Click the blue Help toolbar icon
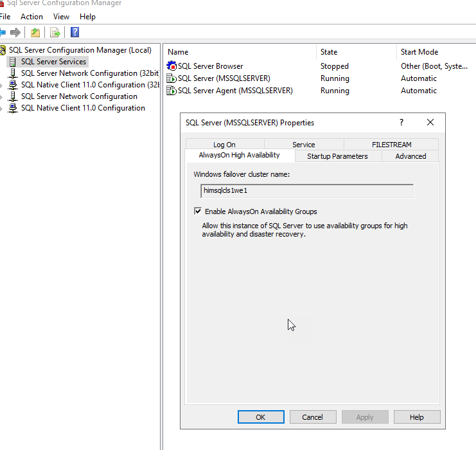 tap(75, 32)
